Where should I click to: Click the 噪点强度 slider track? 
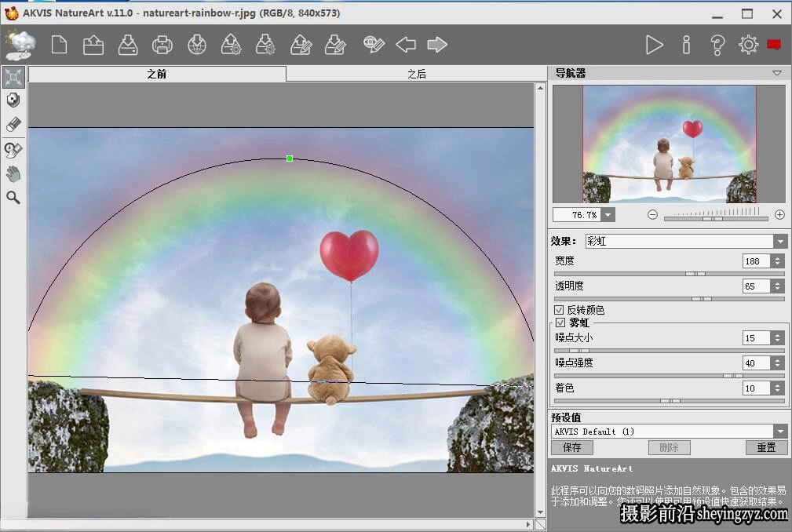coord(670,376)
